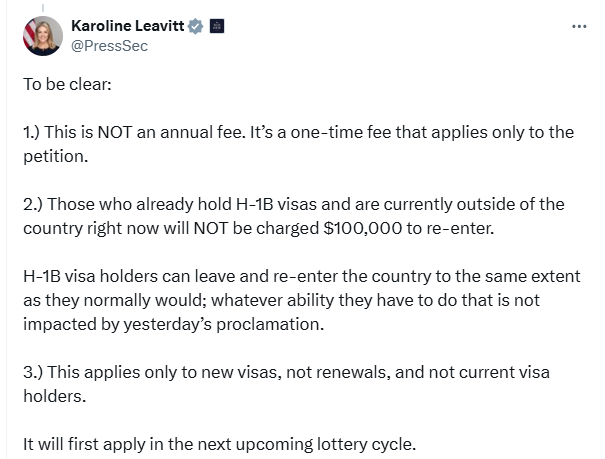Click the Karoline Leavitt display name
605x459 pixels.
[x=132, y=26]
